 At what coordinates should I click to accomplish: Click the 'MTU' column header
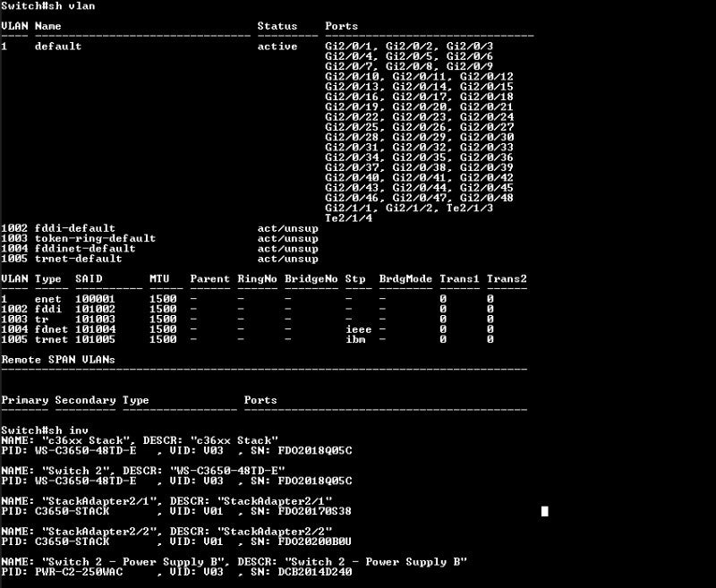(159, 278)
